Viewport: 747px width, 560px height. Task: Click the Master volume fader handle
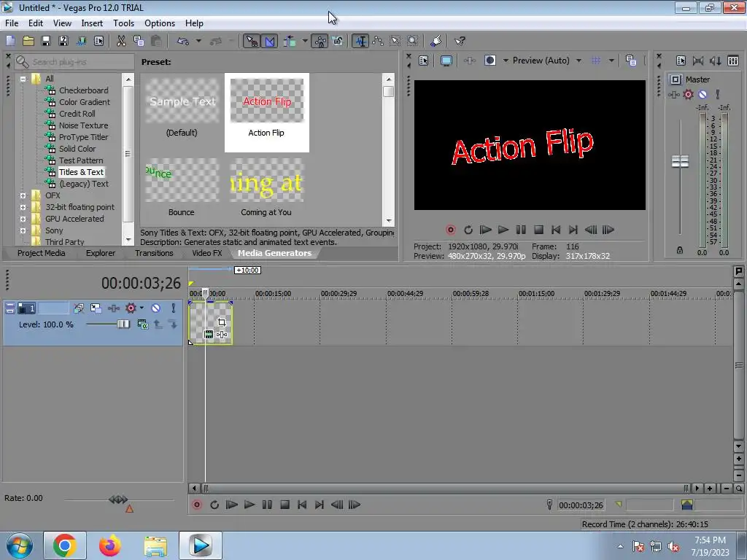pyautogui.click(x=680, y=161)
